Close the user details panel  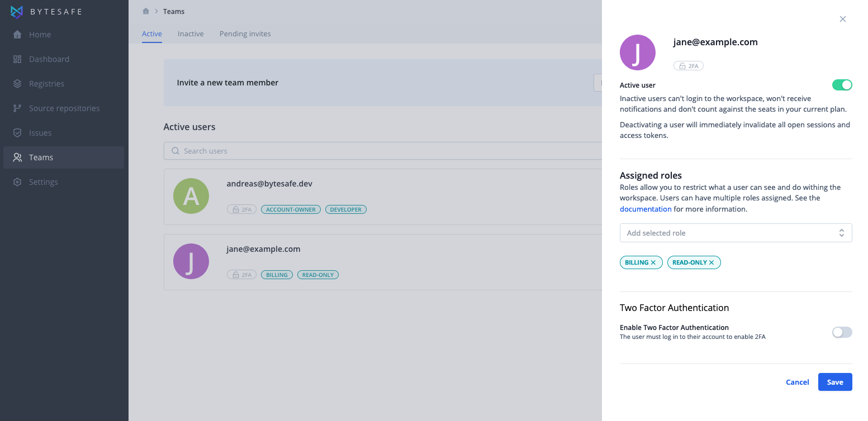pyautogui.click(x=843, y=19)
